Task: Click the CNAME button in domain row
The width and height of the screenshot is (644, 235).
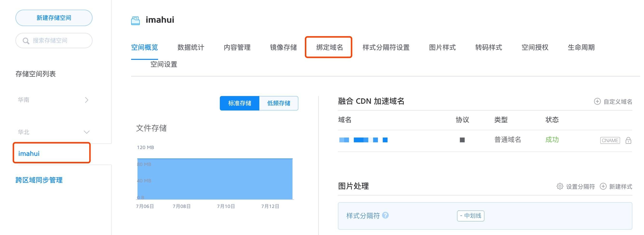Action: point(610,140)
